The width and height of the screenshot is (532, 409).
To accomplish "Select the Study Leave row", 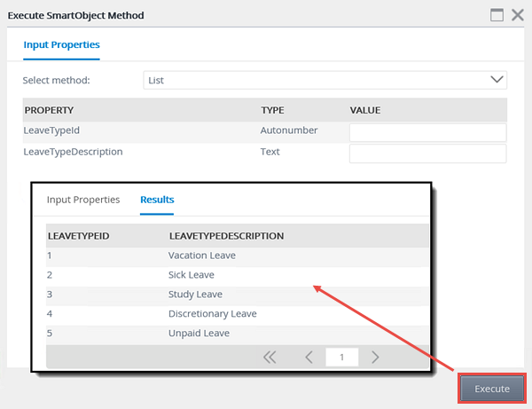I will (237, 295).
